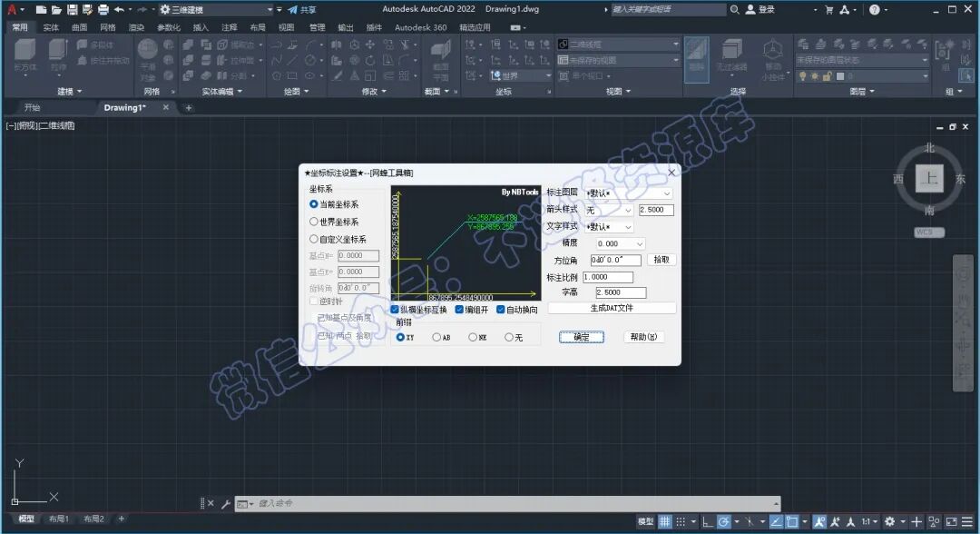The width and height of the screenshot is (980, 534).
Task: Select the 拉伸 extrude tool
Action: [x=58, y=55]
